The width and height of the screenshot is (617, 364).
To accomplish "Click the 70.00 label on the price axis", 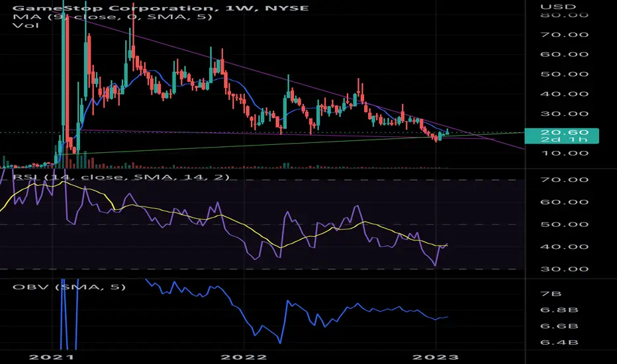I will (564, 34).
